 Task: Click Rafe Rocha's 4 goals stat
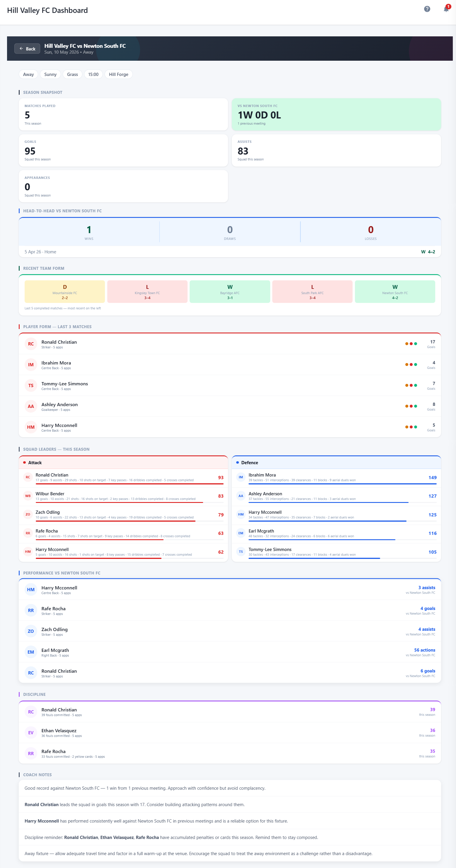click(x=427, y=608)
